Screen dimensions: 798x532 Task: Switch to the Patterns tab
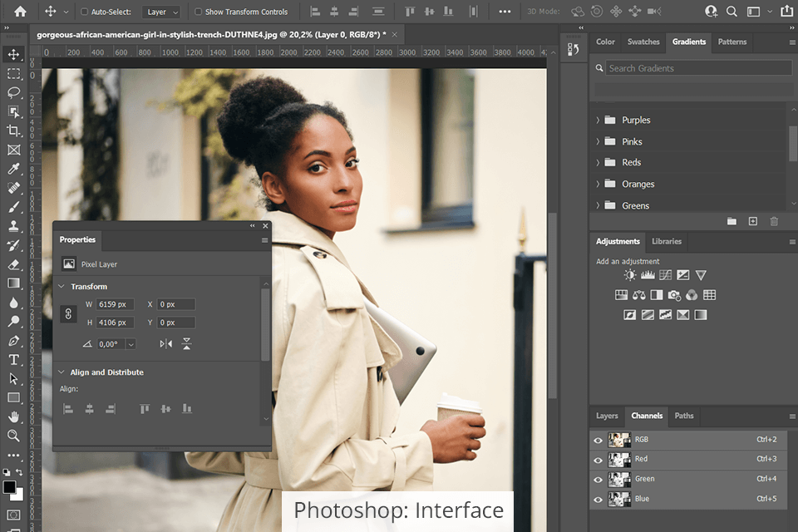pyautogui.click(x=732, y=42)
